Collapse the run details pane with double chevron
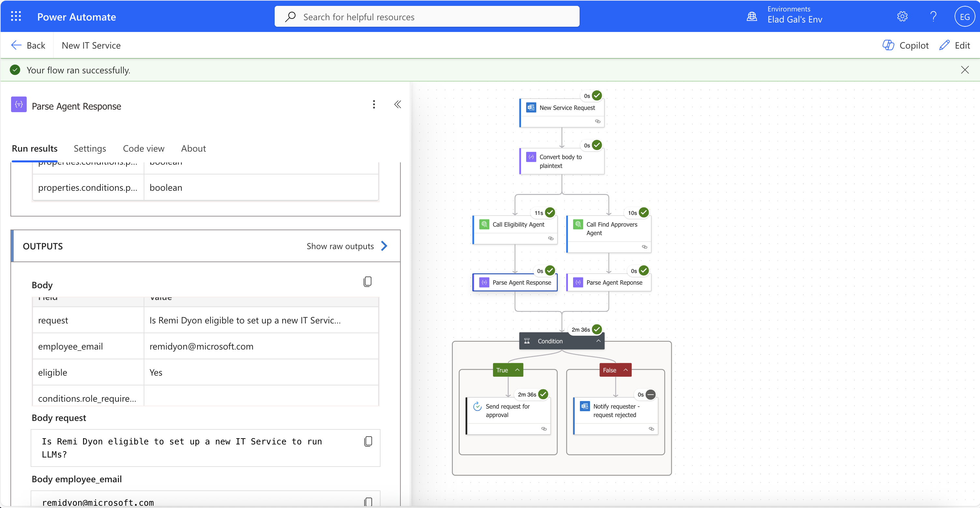980x508 pixels. point(397,104)
